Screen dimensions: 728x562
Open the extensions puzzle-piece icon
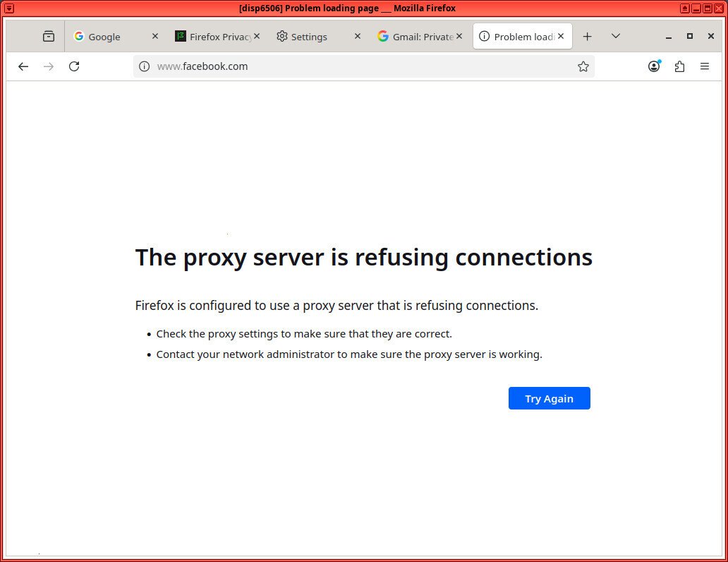[679, 66]
